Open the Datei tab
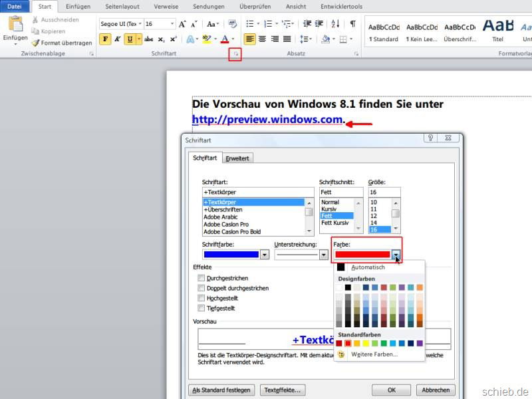This screenshot has height=399, width=532. point(14,7)
